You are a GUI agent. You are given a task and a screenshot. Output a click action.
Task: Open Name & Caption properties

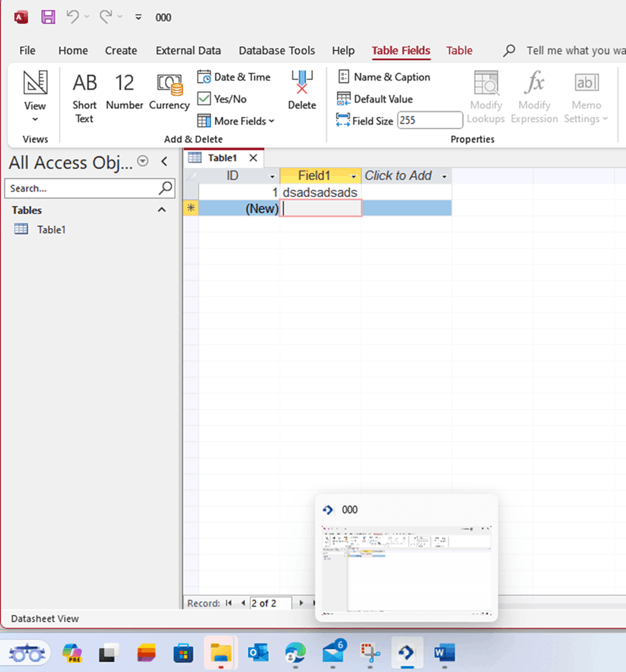384,77
